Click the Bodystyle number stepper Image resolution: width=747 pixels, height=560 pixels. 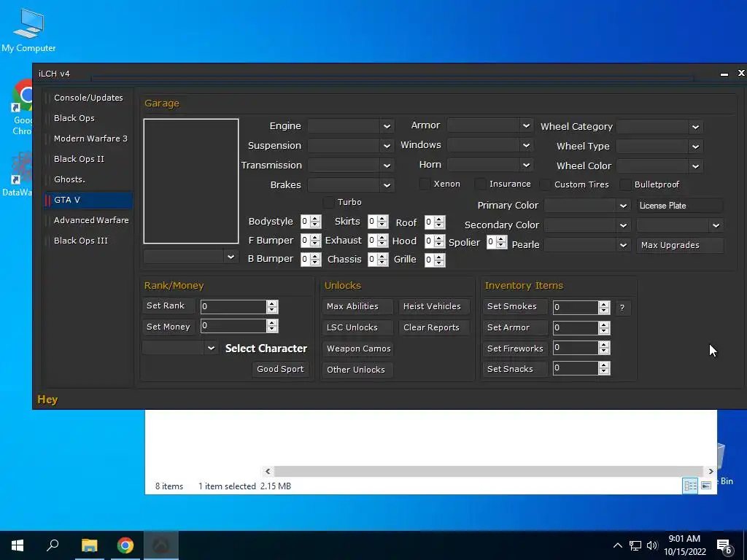[x=311, y=222]
